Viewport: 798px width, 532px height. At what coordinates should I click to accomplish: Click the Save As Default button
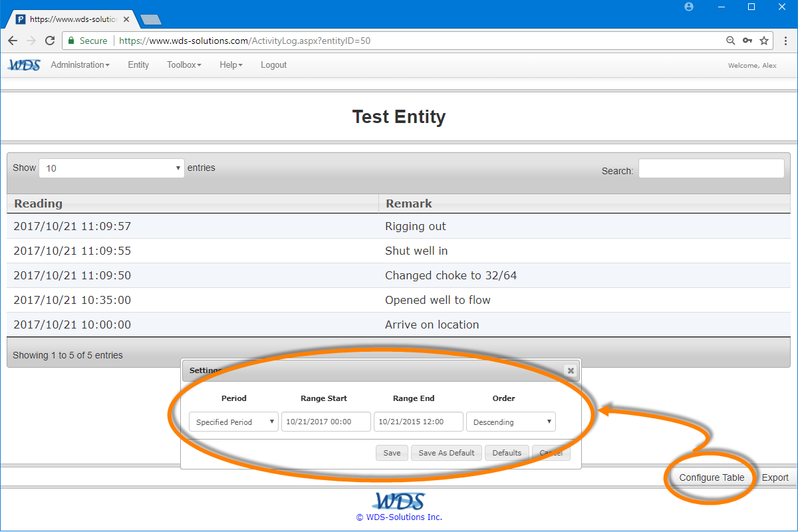[447, 453]
